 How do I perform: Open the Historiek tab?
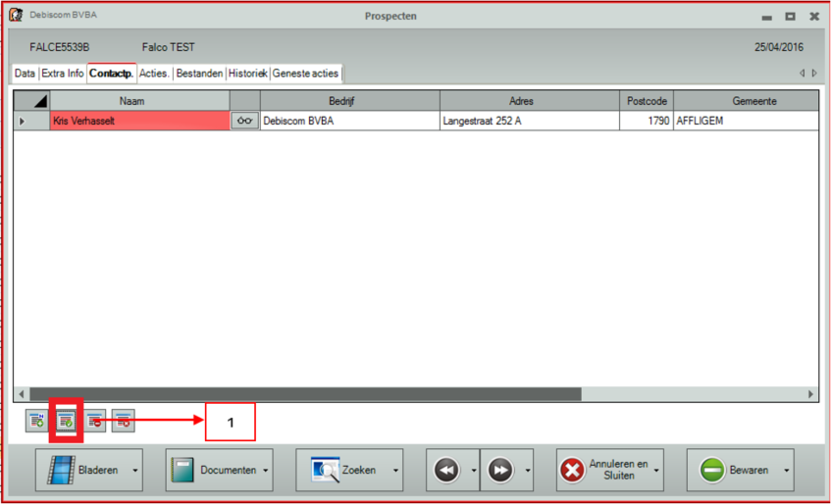(x=247, y=74)
